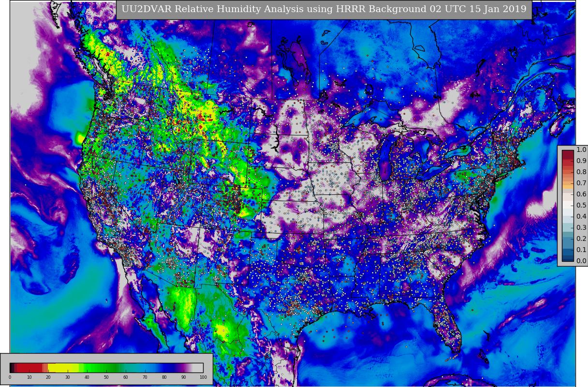Click the 60 tick label on humidity colorbar

point(126,377)
